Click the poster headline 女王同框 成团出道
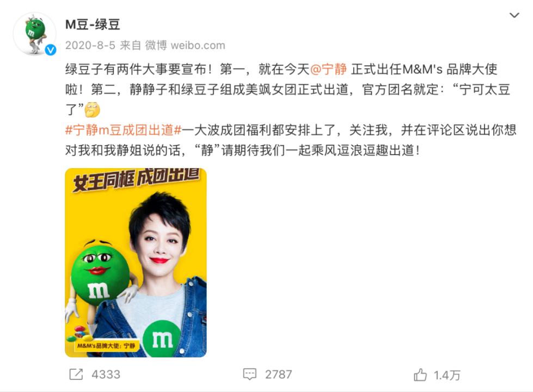The width and height of the screenshot is (533, 392). [136, 180]
